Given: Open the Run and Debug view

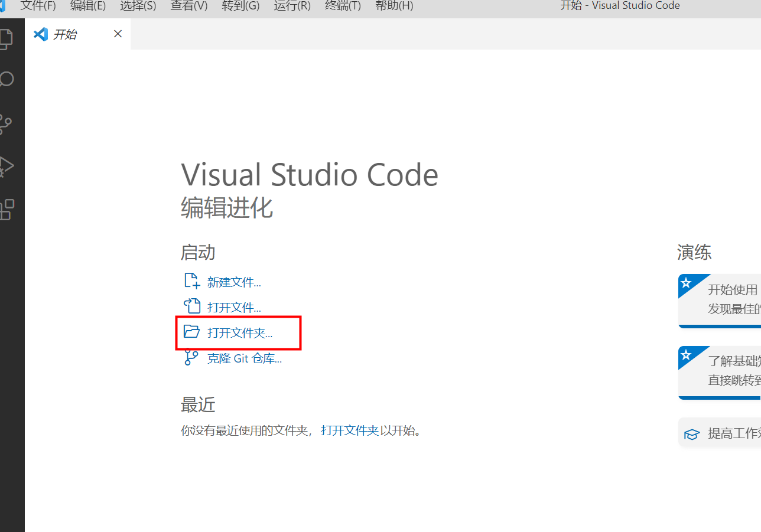Looking at the screenshot, I should coord(6,167).
